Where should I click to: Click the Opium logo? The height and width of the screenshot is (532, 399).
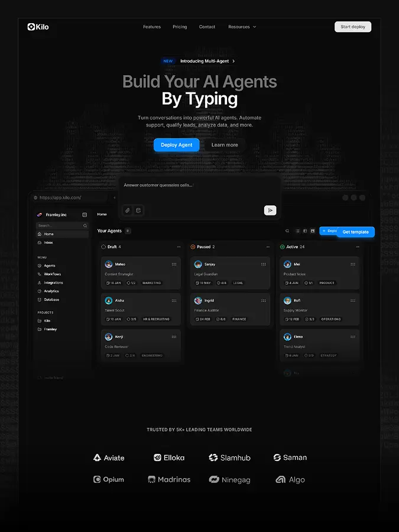(109, 479)
